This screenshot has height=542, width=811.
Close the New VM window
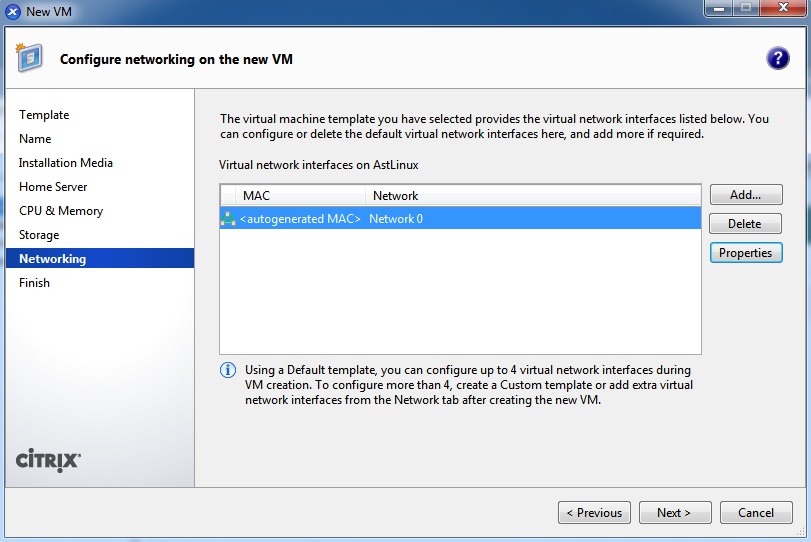coord(783,8)
